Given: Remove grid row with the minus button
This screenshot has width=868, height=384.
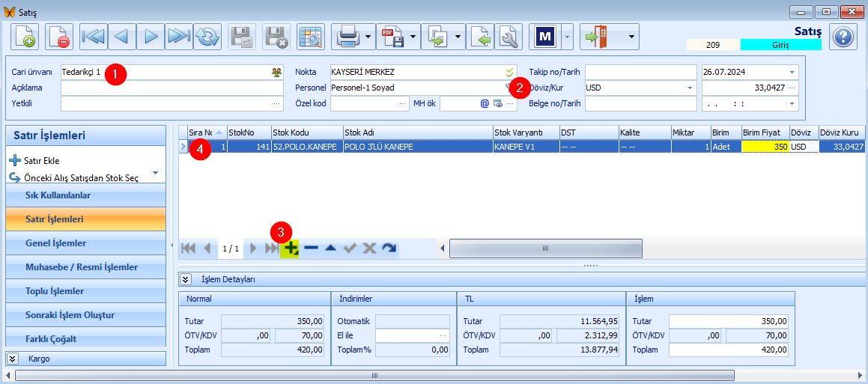Looking at the screenshot, I should click(x=311, y=249).
